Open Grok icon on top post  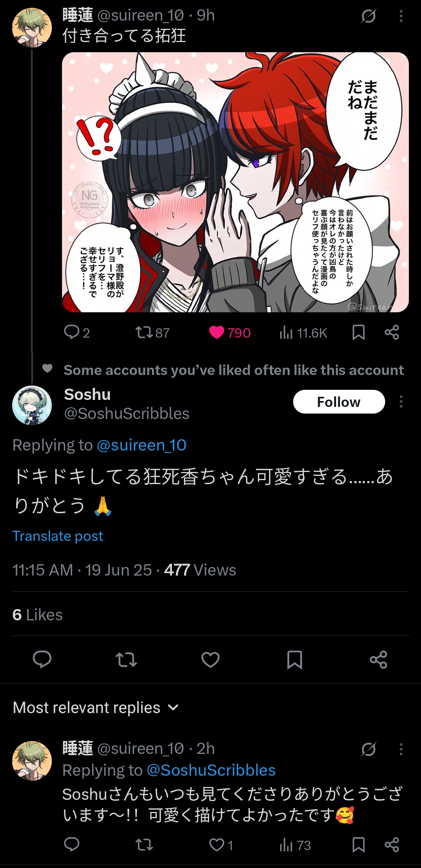click(x=368, y=16)
